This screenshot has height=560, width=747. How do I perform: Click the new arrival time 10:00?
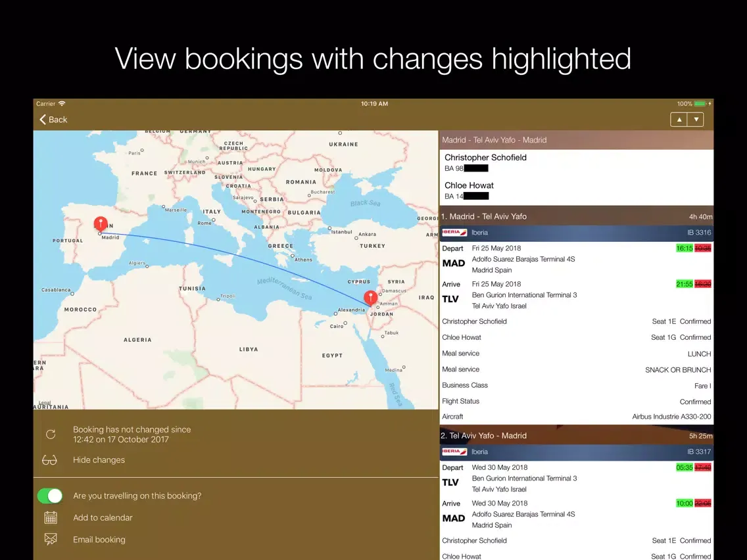click(x=685, y=503)
